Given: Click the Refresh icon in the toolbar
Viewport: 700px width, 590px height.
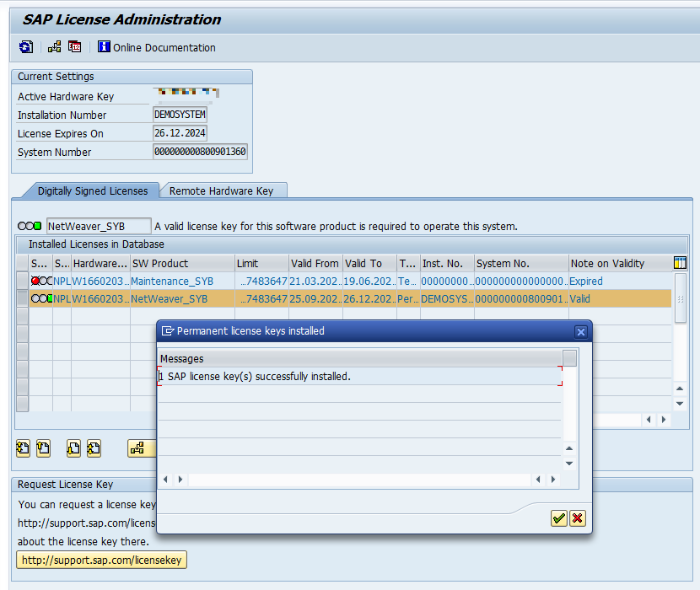Looking at the screenshot, I should 26,47.
